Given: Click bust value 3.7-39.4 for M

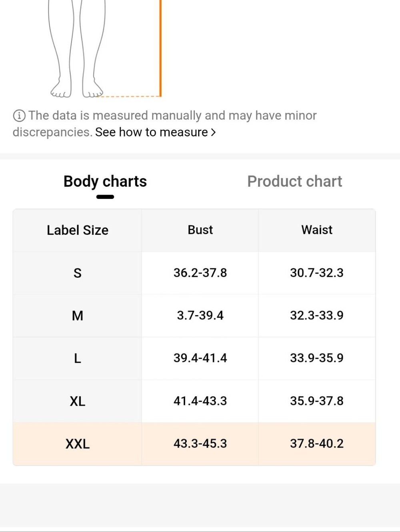Looking at the screenshot, I should [x=200, y=315].
